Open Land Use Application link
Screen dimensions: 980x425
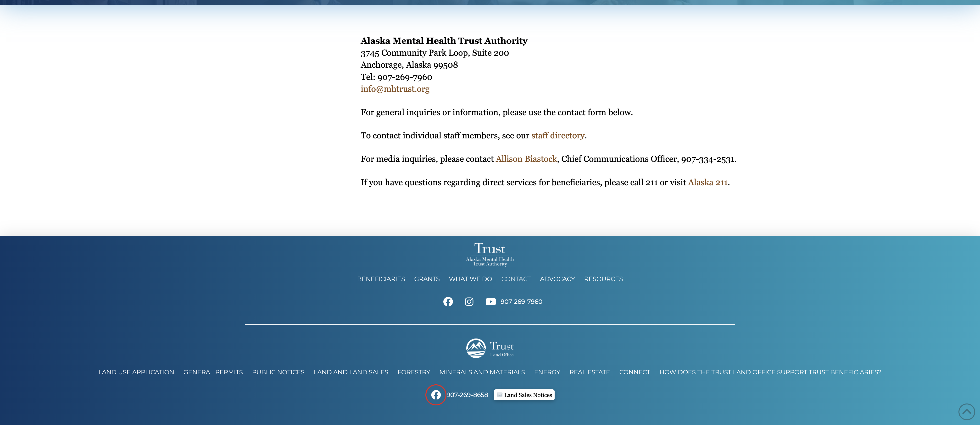click(x=136, y=372)
